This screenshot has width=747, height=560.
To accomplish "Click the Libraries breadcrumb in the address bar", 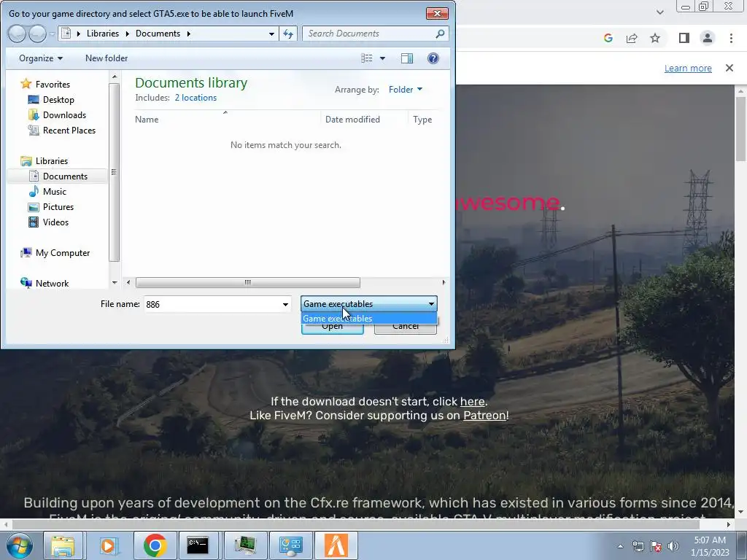I will click(x=103, y=34).
